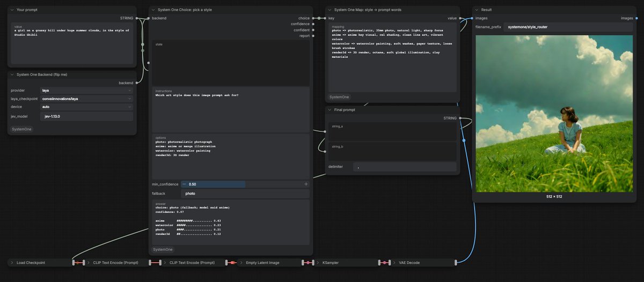
Task: Click the generated grassy hill image preview
Action: (554, 114)
